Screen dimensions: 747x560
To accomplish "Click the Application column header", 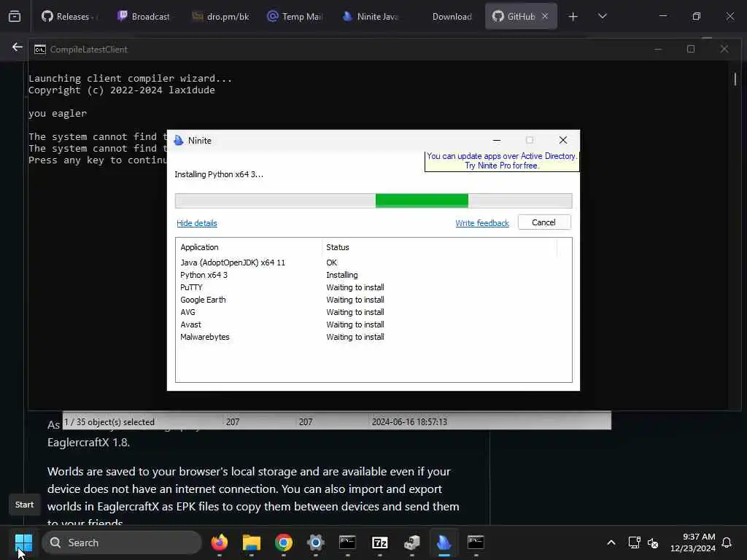I will [x=249, y=247].
